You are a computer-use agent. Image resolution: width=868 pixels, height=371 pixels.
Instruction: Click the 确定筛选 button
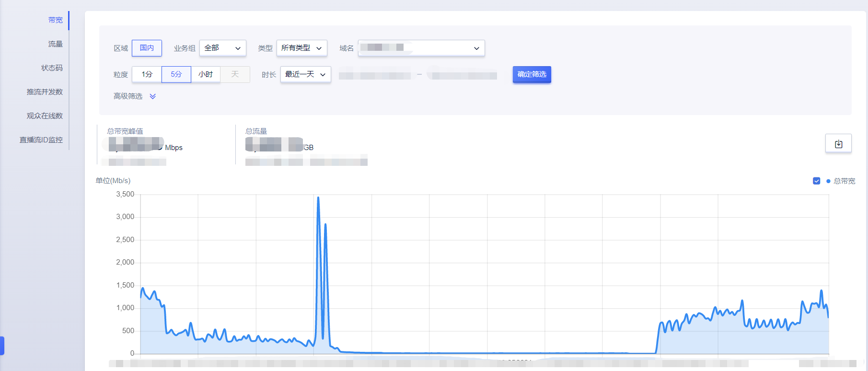pyautogui.click(x=532, y=74)
